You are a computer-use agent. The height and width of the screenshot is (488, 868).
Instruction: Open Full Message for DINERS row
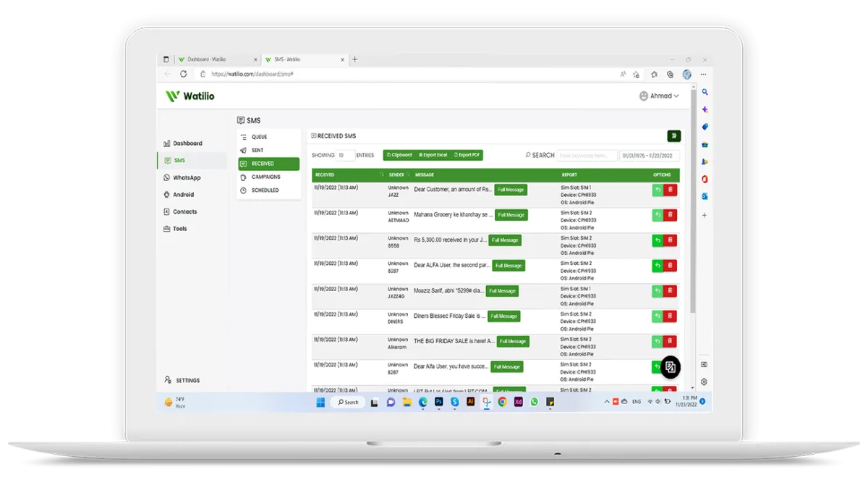pyautogui.click(x=503, y=316)
